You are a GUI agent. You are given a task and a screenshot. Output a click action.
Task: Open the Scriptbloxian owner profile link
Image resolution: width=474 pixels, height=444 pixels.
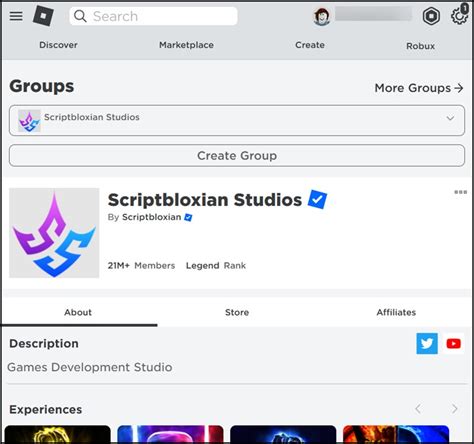[x=152, y=217]
